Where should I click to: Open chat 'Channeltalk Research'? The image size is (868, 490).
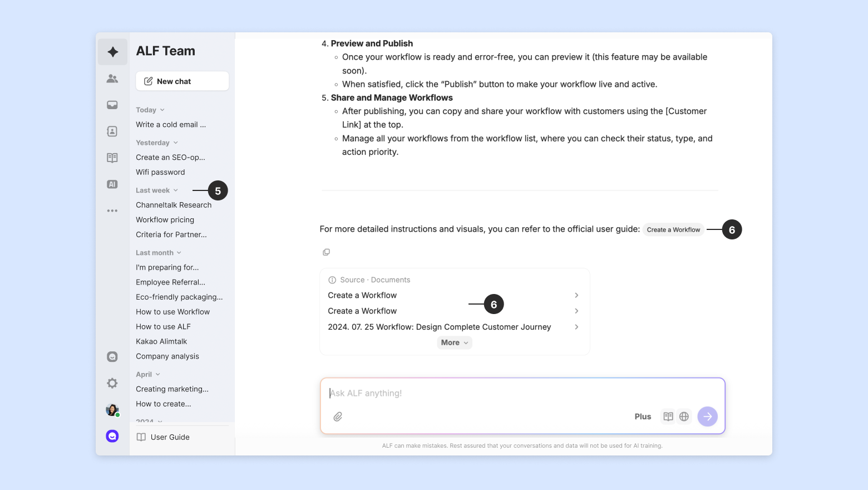tap(174, 205)
